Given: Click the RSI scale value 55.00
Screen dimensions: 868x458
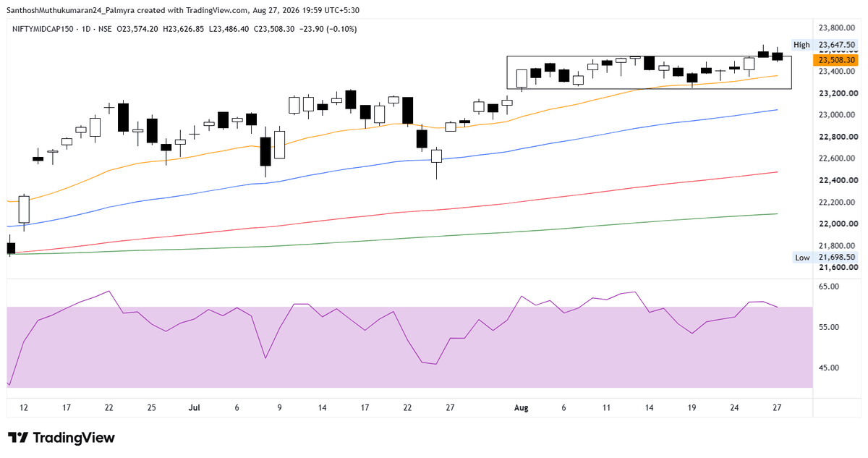Looking at the screenshot, I should tap(829, 327).
